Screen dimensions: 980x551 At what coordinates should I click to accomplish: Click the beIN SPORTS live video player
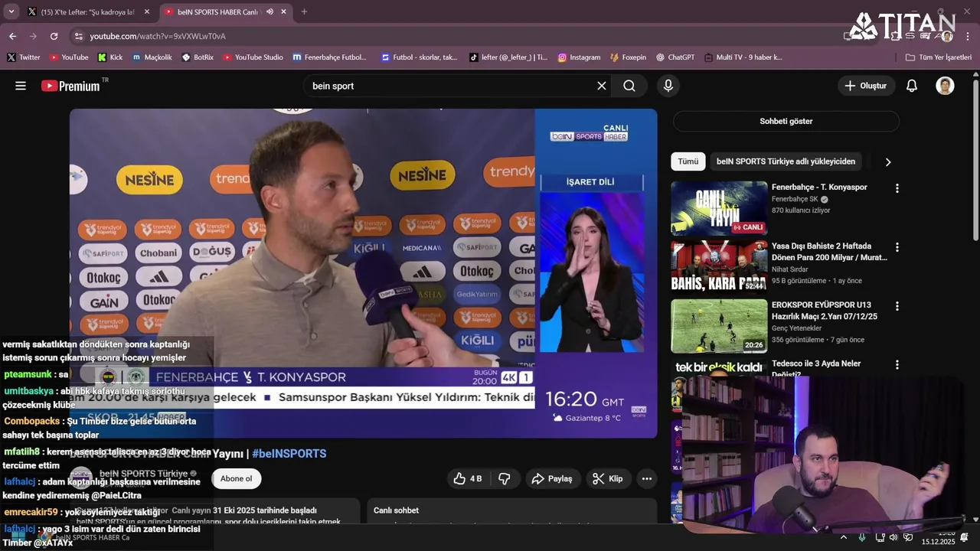(x=363, y=273)
